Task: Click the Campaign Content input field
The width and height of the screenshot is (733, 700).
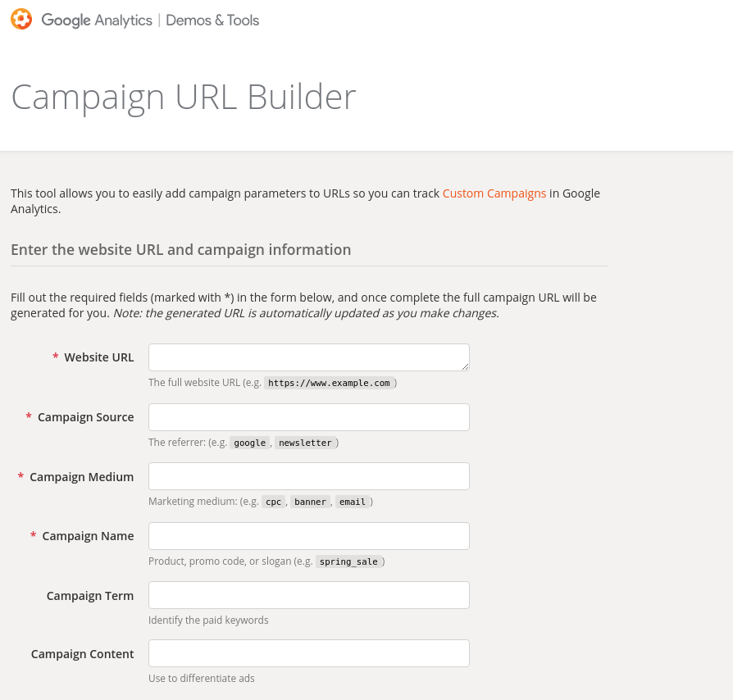Action: (x=309, y=653)
